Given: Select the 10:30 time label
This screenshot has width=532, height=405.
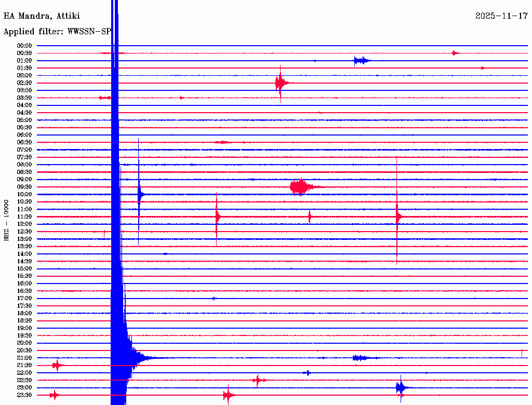Looking at the screenshot, I should point(24,202).
